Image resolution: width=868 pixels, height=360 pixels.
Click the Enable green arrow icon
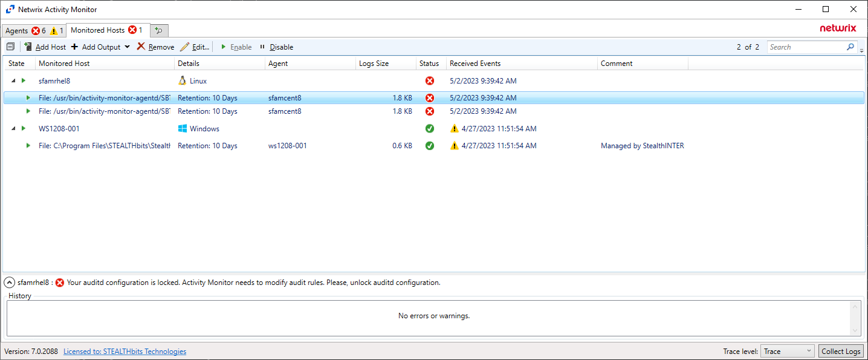click(x=224, y=47)
